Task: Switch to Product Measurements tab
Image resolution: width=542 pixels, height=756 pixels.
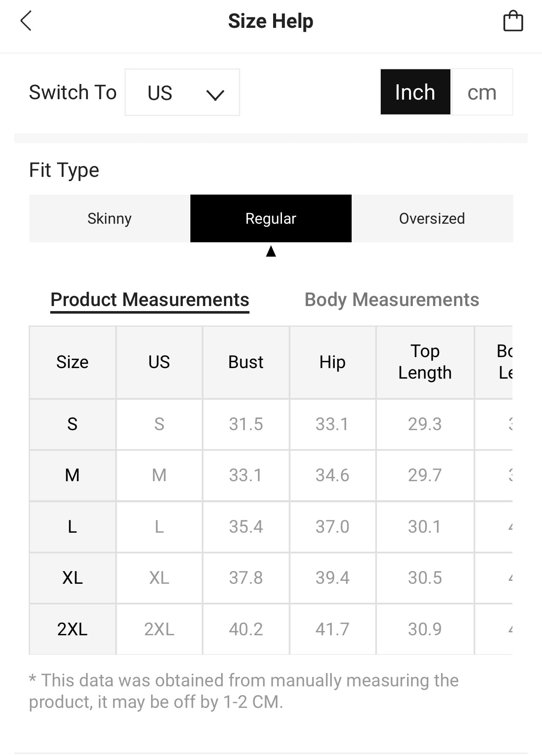Action: click(149, 300)
